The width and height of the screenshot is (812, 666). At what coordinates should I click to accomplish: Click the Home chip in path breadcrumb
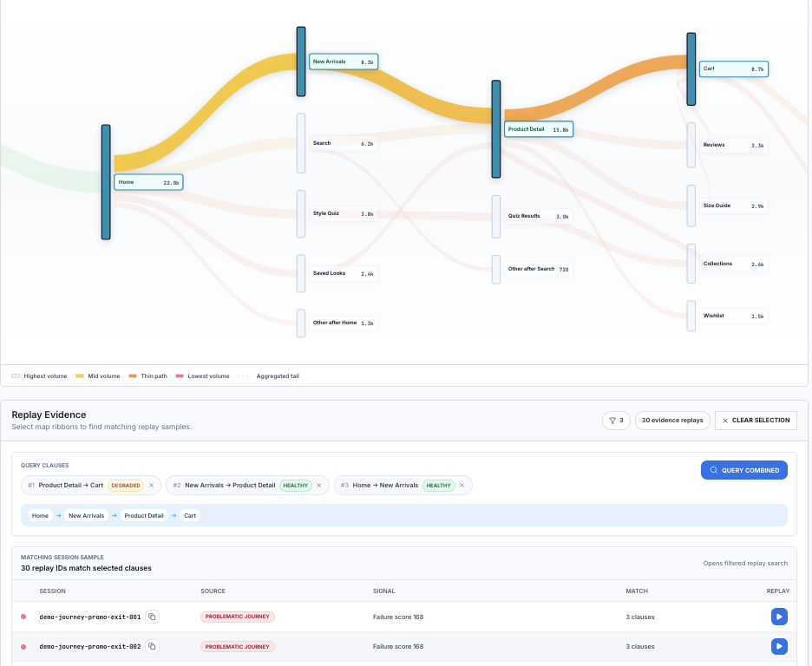[x=40, y=515]
